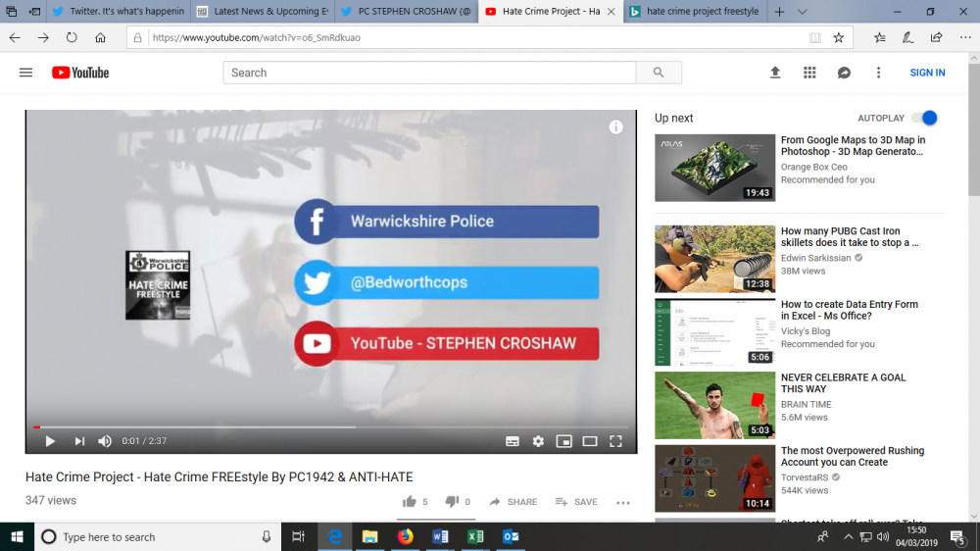Open reading view icon
Image resolution: width=980 pixels, height=551 pixels.
[815, 37]
